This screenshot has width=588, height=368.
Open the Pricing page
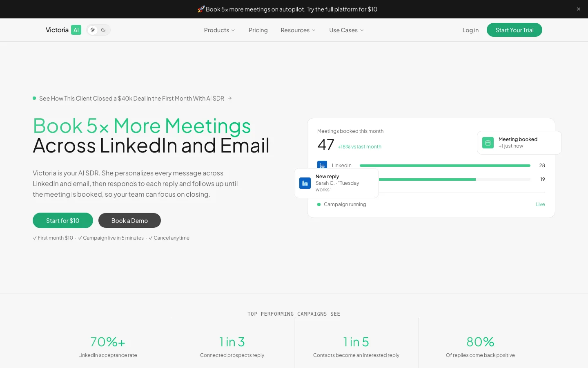pyautogui.click(x=258, y=30)
